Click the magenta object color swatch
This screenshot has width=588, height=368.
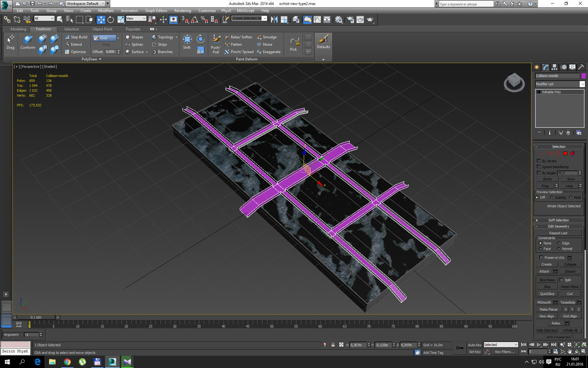[x=583, y=76]
